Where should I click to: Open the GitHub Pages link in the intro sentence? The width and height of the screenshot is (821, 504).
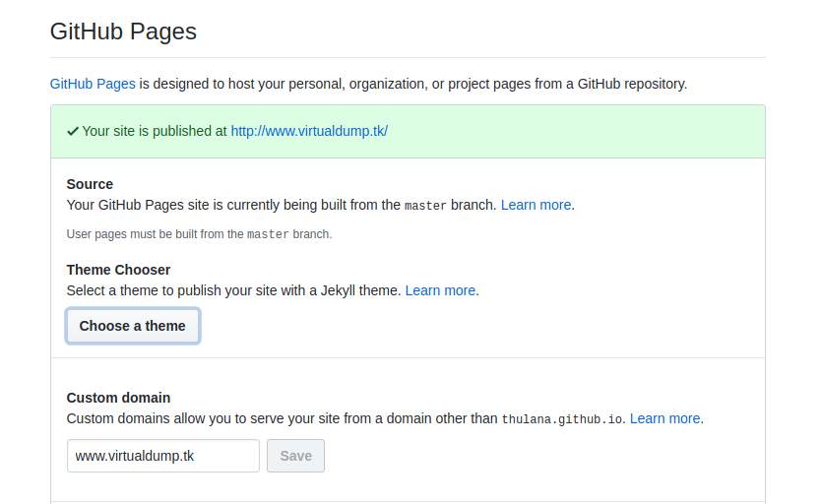coord(93,84)
